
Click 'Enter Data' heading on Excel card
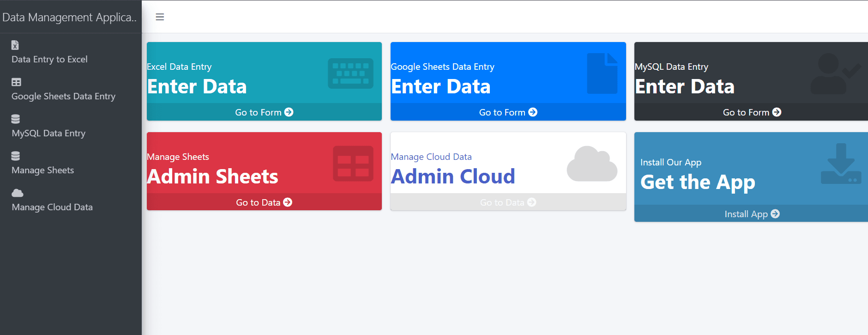197,86
